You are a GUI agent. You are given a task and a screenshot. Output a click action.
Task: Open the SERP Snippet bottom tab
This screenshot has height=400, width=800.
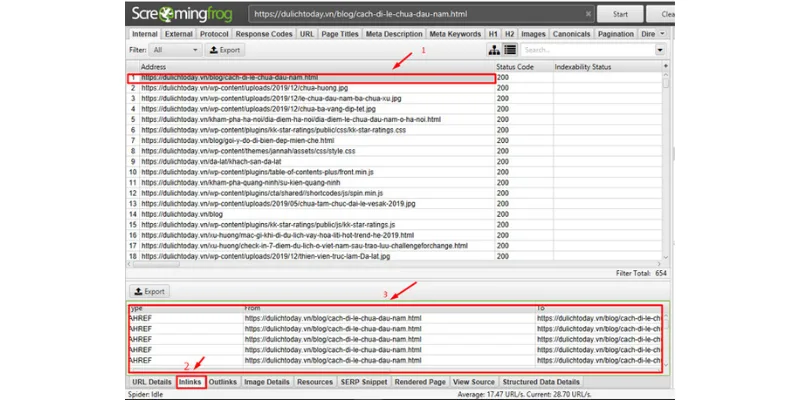364,382
